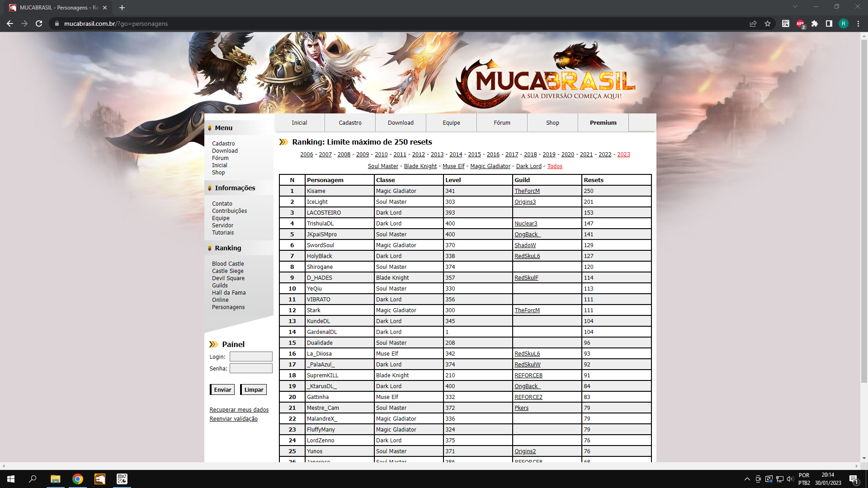
Task: Reload the page with refresh icon
Action: [x=39, y=23]
